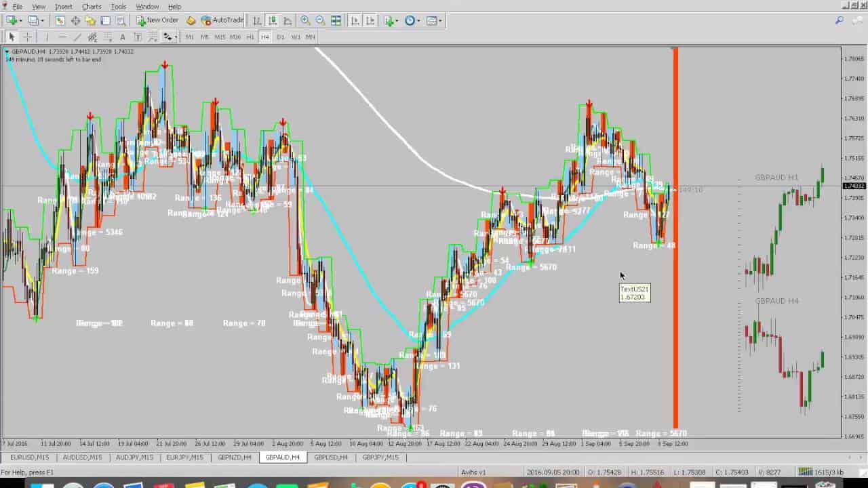The width and height of the screenshot is (868, 488).
Task: Click the connection status 1615/3 kb
Action: (x=821, y=472)
